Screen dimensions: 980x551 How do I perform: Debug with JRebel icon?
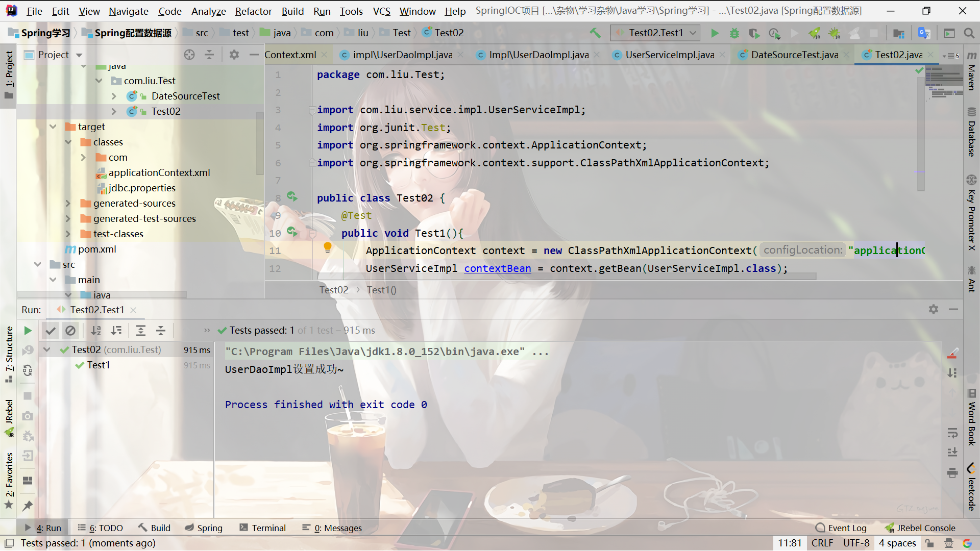[834, 33]
